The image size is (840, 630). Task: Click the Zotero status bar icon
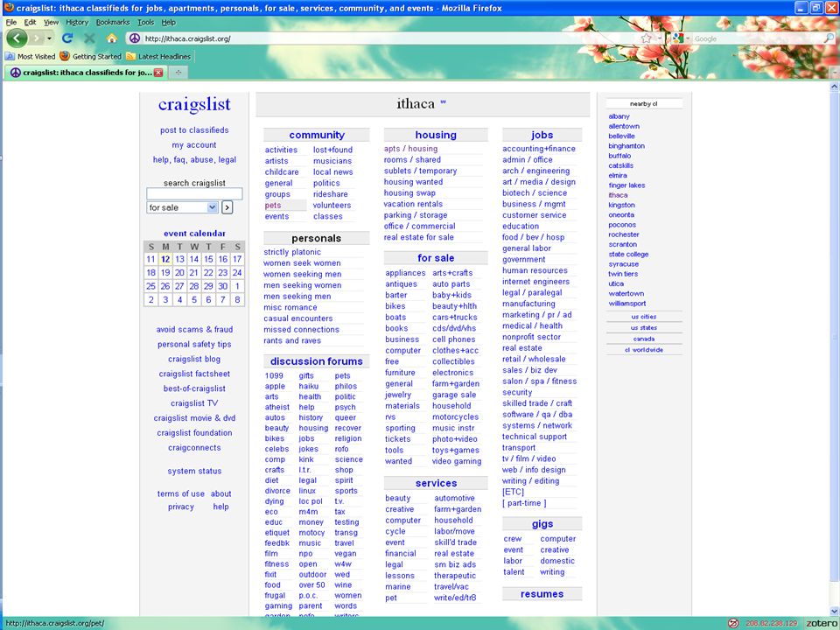(822, 623)
